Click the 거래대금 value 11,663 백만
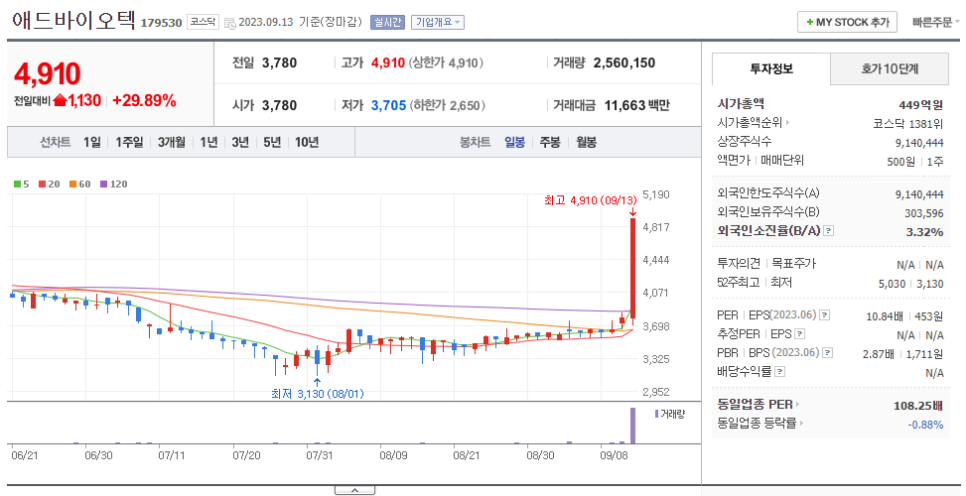 click(636, 105)
